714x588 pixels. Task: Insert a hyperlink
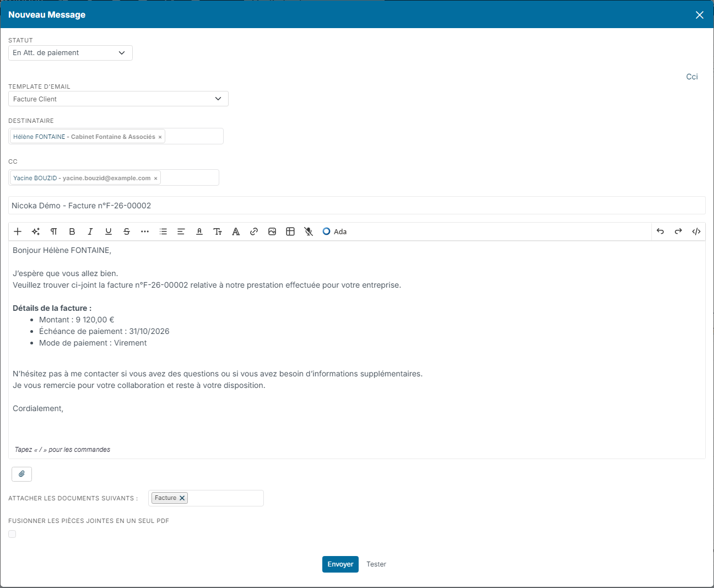tap(254, 231)
